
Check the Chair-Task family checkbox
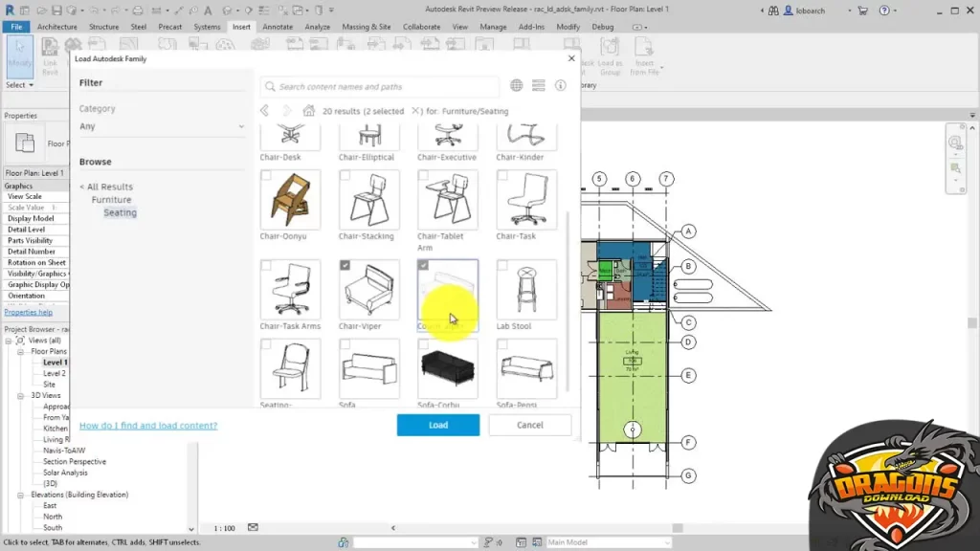pos(501,175)
